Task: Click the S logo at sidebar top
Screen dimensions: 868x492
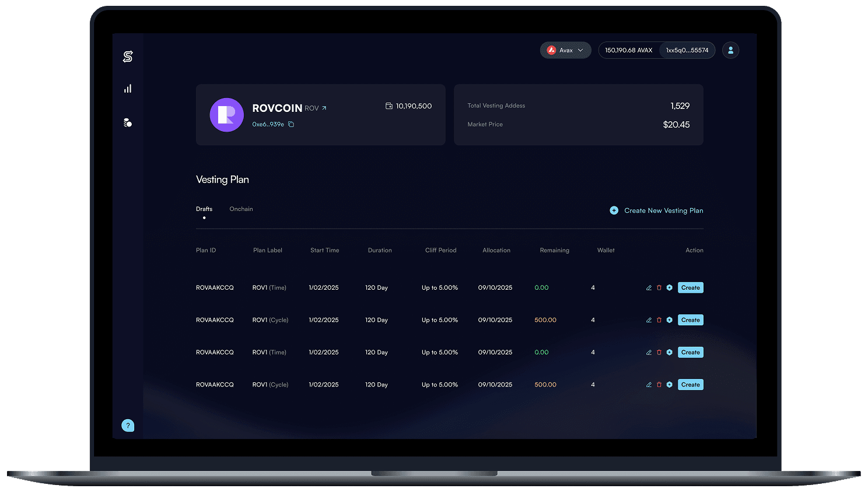Action: [x=128, y=56]
